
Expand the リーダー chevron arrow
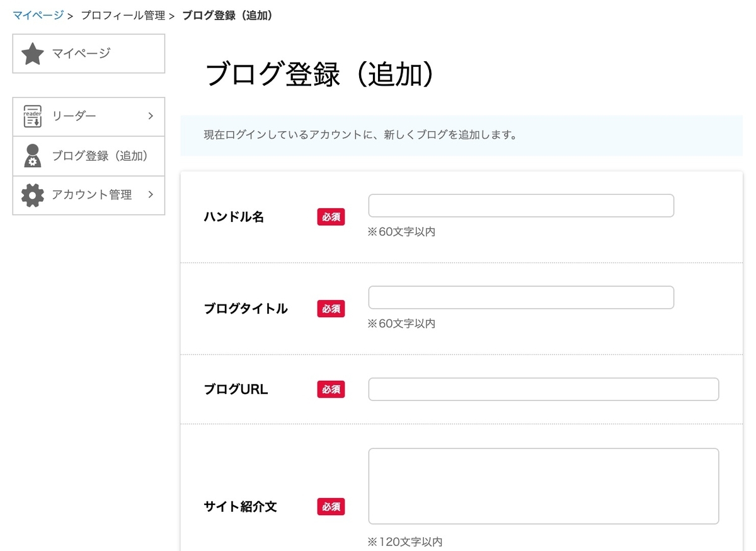click(x=151, y=116)
